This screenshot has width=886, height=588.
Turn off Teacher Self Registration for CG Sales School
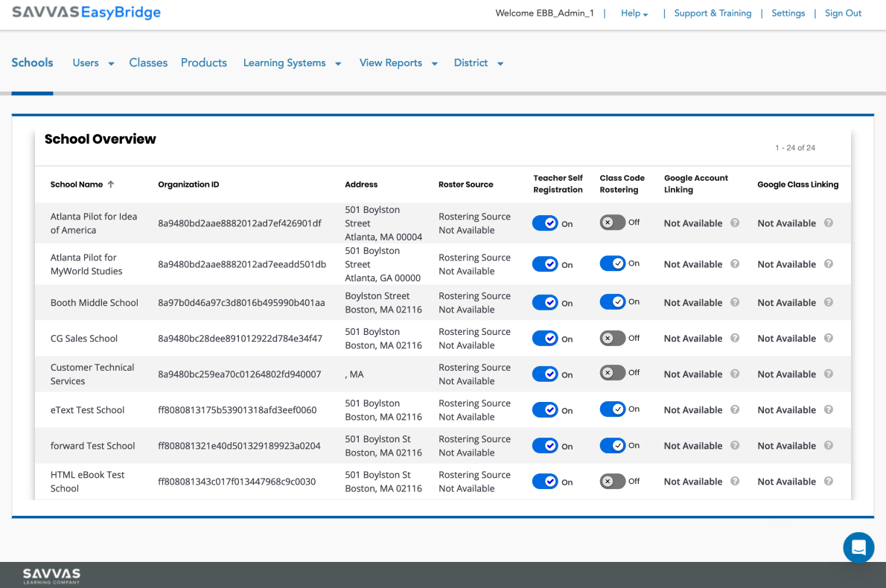pos(545,339)
